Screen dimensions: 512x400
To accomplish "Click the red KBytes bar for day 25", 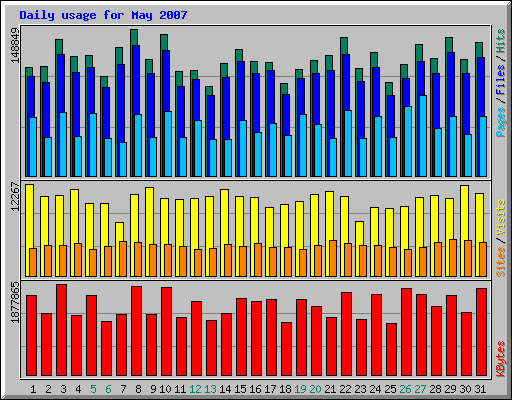I will coord(392,349).
